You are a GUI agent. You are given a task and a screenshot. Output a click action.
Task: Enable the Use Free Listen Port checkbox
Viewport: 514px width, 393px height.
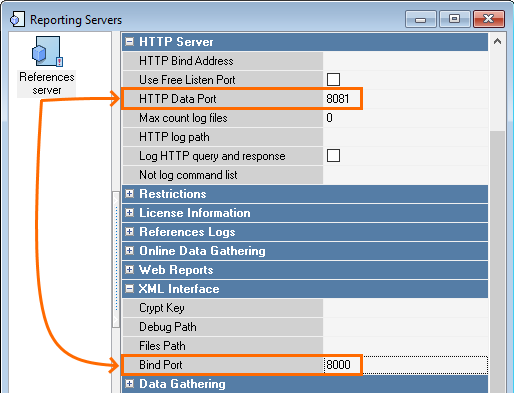[333, 80]
